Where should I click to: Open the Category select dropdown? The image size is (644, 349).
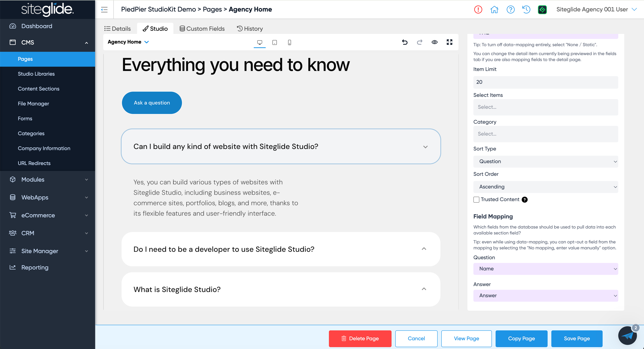pos(546,134)
